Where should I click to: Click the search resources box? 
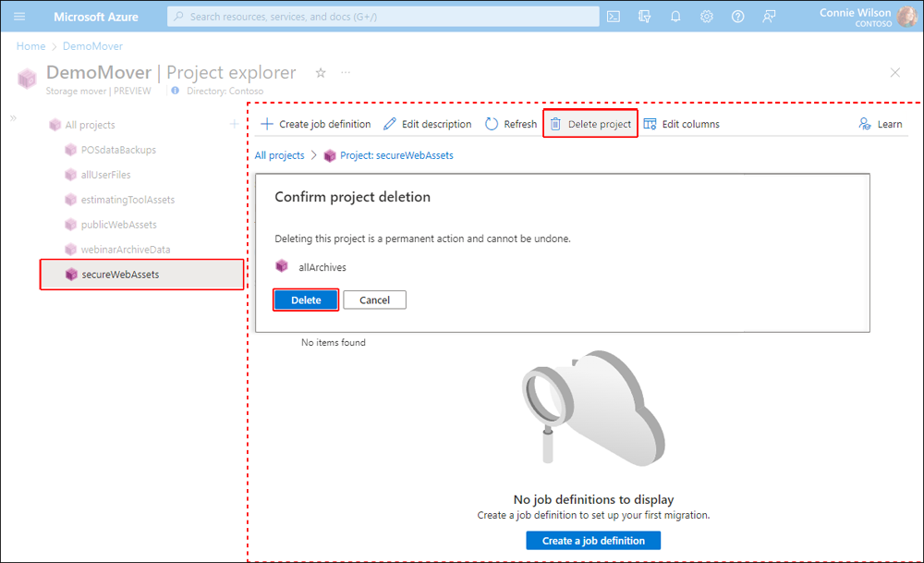(x=383, y=17)
